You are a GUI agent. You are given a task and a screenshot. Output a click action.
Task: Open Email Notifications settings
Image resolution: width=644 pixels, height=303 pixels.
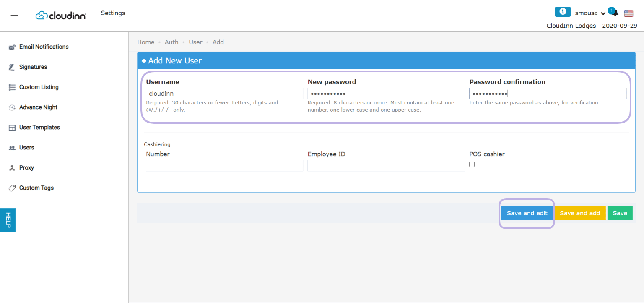[x=44, y=47]
